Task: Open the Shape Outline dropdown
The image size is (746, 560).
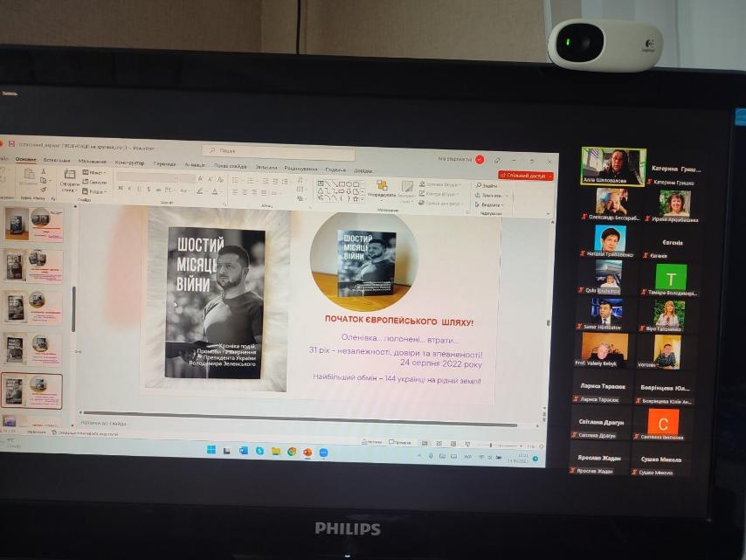Action: 439,194
